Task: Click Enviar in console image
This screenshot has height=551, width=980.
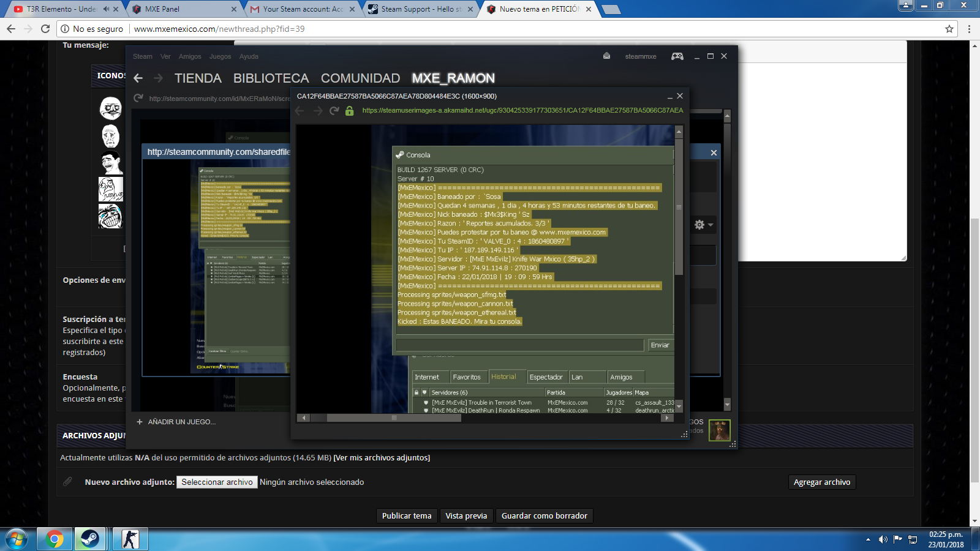Action: tap(660, 345)
